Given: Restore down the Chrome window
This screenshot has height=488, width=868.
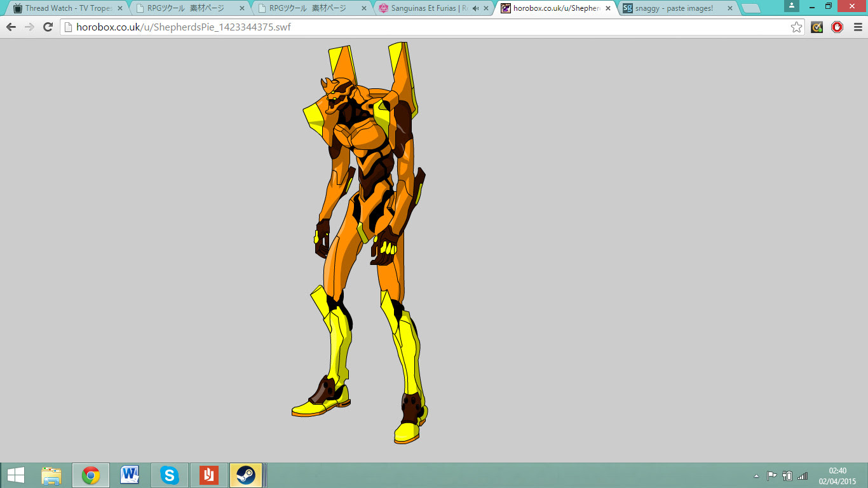Looking at the screenshot, I should pyautogui.click(x=829, y=6).
